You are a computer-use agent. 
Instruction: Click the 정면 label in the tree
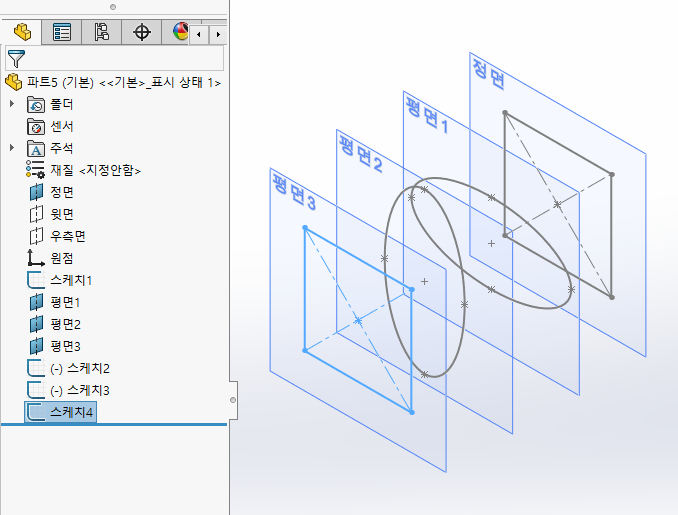click(62, 192)
